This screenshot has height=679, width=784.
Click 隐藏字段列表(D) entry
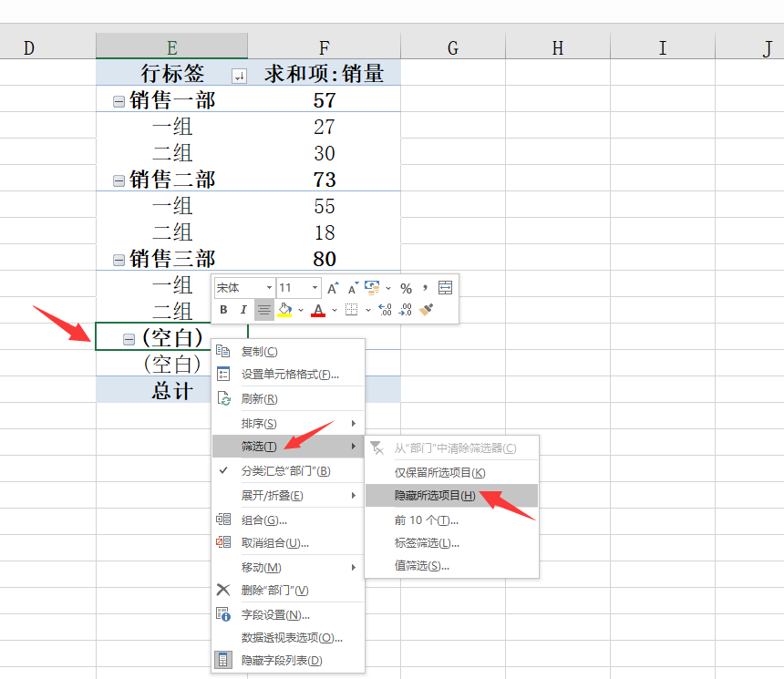(288, 661)
